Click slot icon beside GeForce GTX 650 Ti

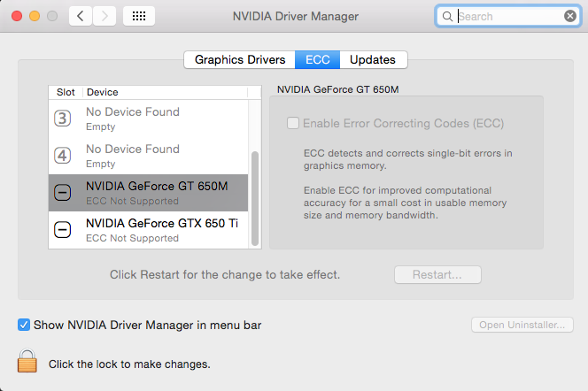[x=62, y=230]
